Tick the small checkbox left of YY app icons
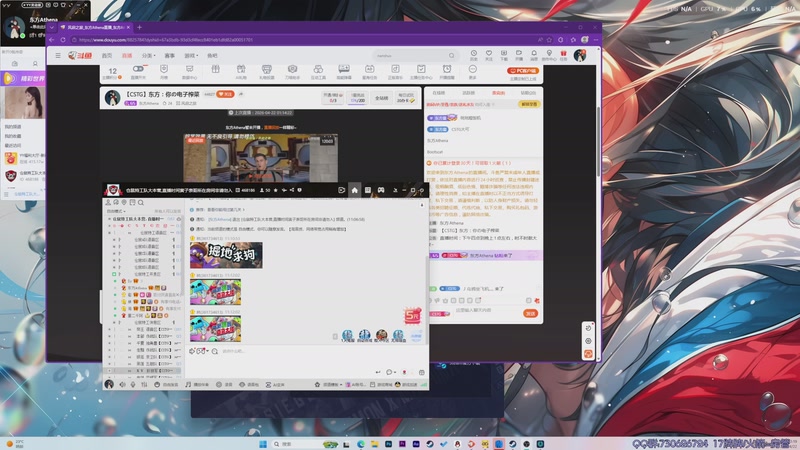 (x=335, y=336)
